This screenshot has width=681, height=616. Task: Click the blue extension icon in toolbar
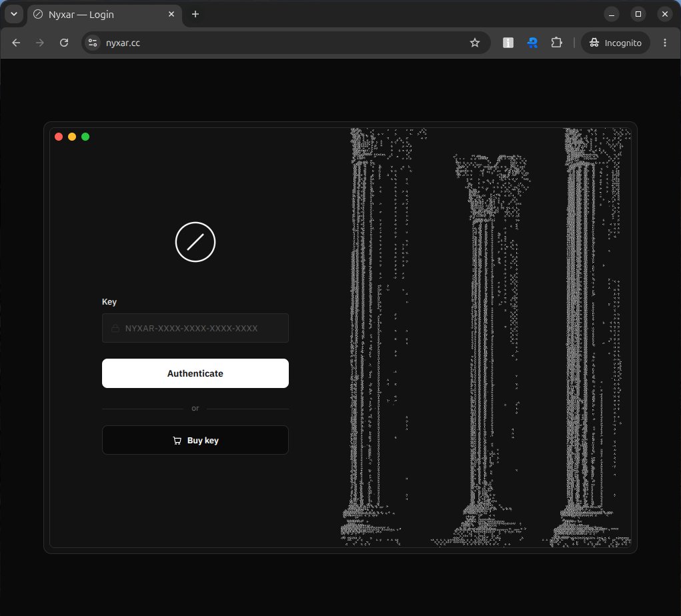pos(532,43)
